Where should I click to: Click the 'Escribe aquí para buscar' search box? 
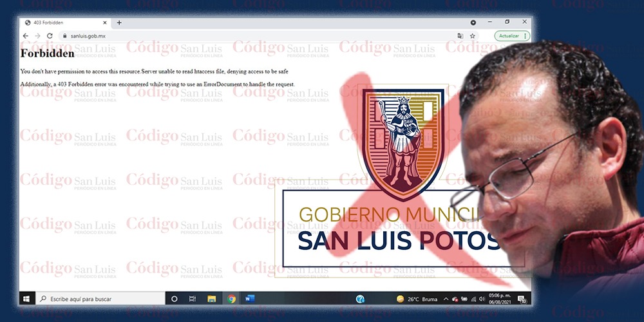coord(100,299)
